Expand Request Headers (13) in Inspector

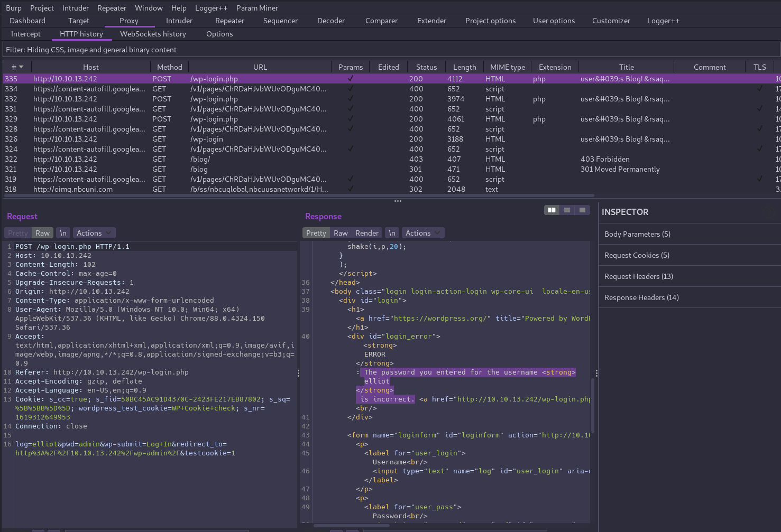[690, 276]
